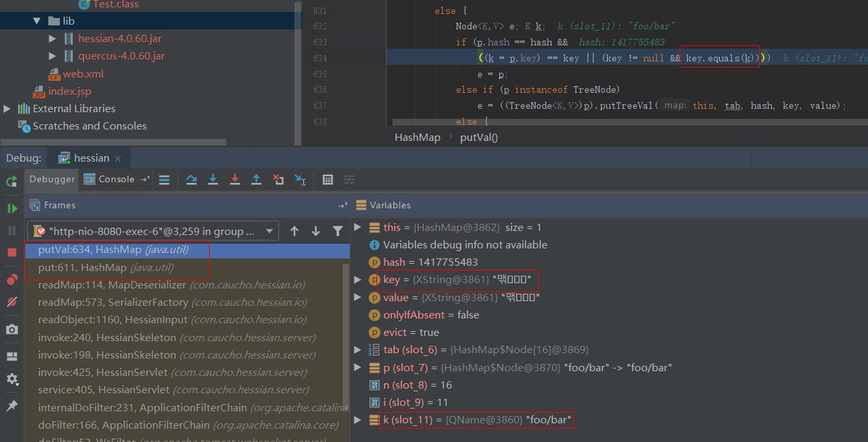Stop the debug session with red square
Screen dimensions: 868x442
pyautogui.click(x=12, y=252)
